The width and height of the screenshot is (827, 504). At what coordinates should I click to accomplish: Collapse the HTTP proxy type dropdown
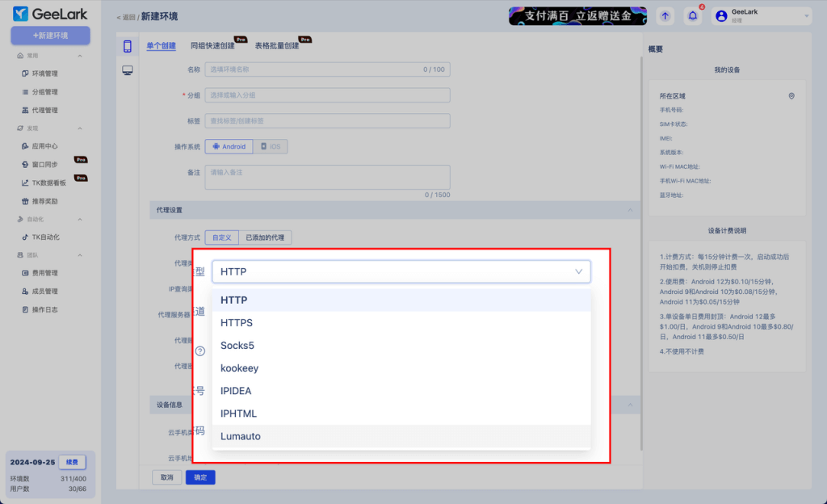578,271
